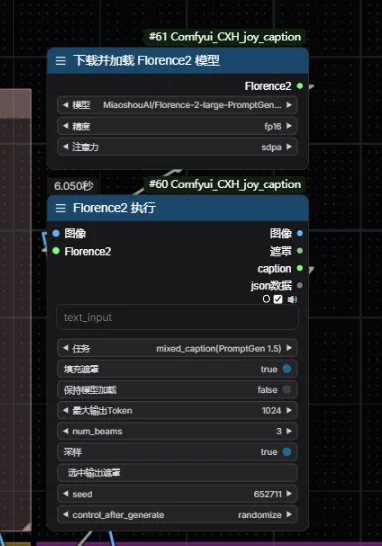Click the speaker icon above text_input

(x=292, y=299)
